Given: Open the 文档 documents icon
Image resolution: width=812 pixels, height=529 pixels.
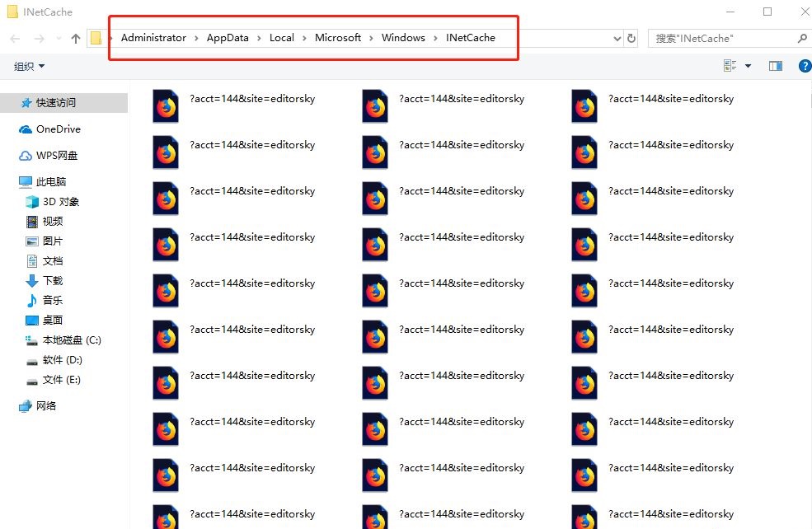Looking at the screenshot, I should (x=32, y=261).
